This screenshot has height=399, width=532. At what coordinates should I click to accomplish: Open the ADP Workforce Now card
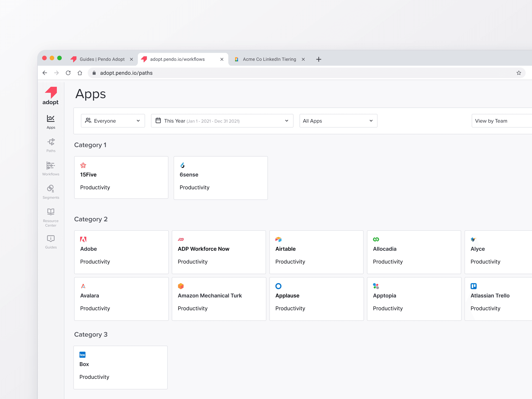pyautogui.click(x=219, y=252)
